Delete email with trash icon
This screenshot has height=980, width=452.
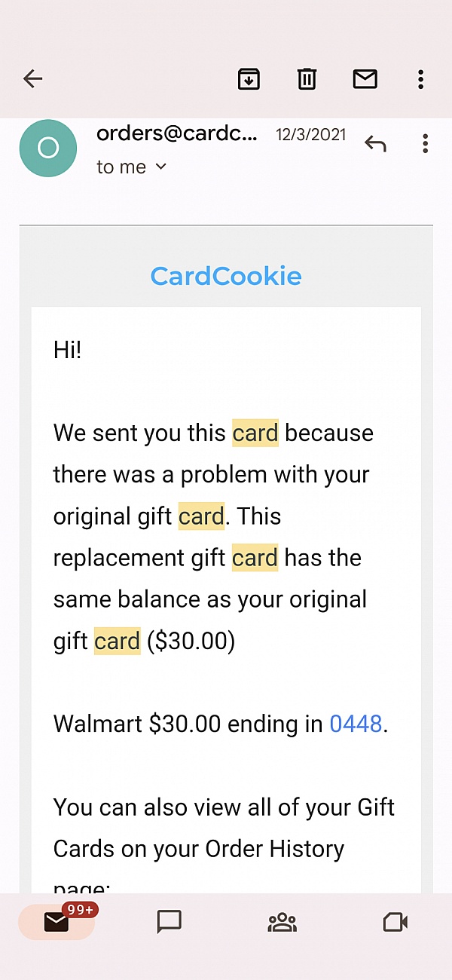pos(307,78)
